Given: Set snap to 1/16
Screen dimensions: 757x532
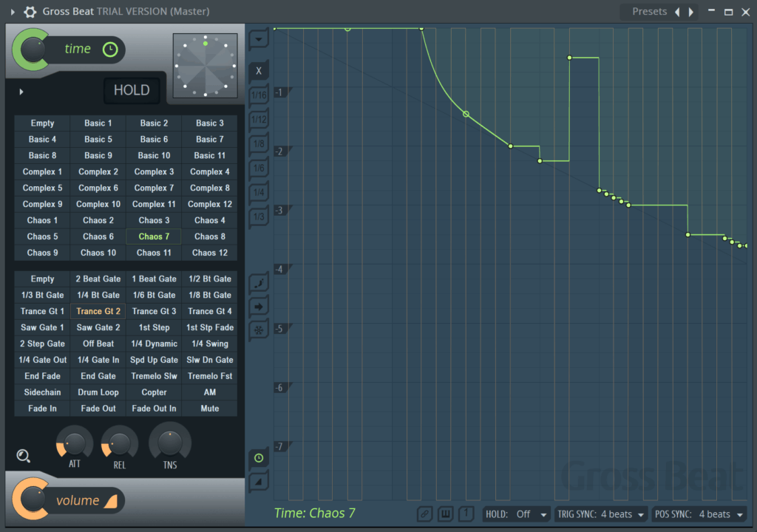Looking at the screenshot, I should pos(259,95).
